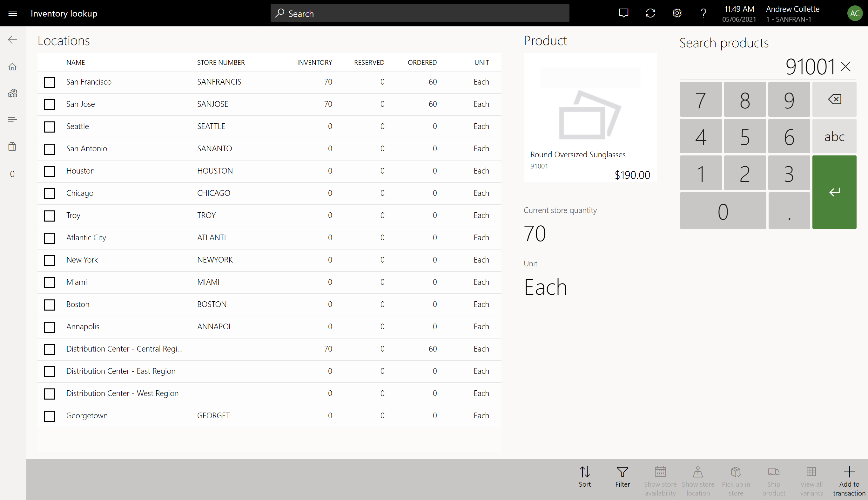The width and height of the screenshot is (868, 500).
Task: Click the search input field
Action: pyautogui.click(x=420, y=13)
